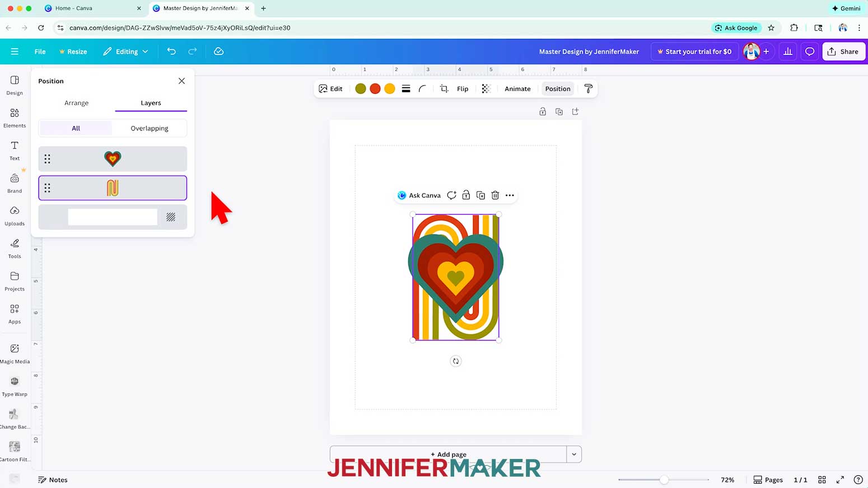Open the Editing mode dropdown

(125, 51)
